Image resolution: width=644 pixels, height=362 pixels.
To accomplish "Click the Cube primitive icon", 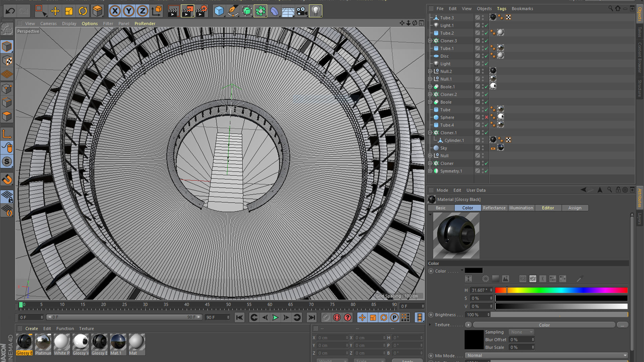I will (219, 11).
